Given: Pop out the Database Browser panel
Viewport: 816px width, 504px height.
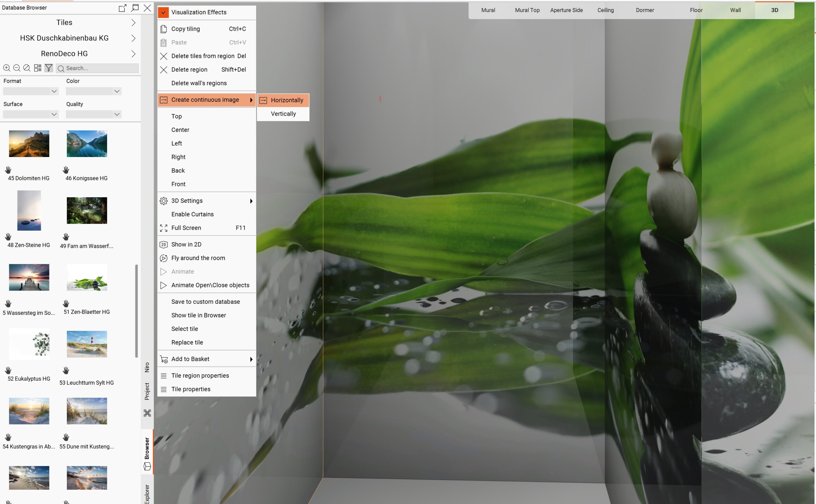Looking at the screenshot, I should (122, 8).
